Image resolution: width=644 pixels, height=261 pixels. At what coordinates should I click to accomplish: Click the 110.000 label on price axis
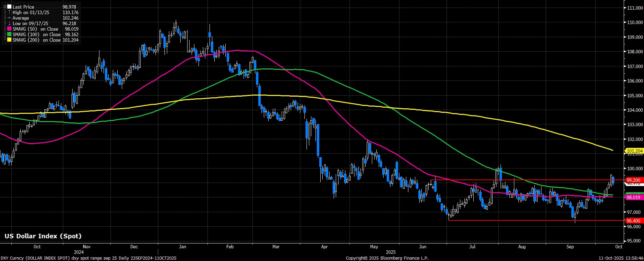click(x=635, y=22)
